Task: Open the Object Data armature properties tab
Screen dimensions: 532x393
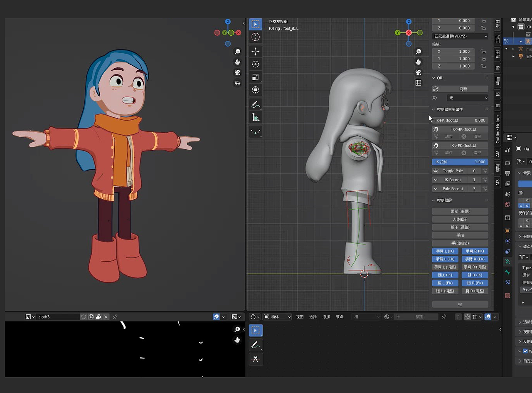Action: click(x=507, y=262)
